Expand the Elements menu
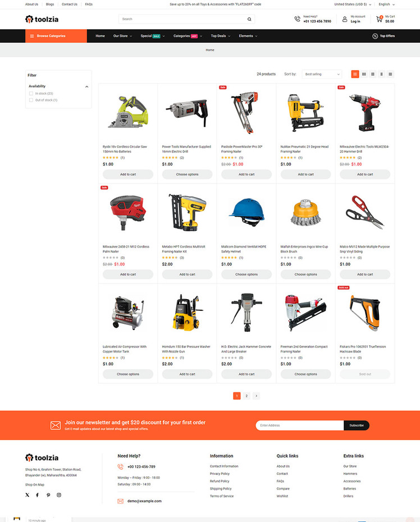 248,36
